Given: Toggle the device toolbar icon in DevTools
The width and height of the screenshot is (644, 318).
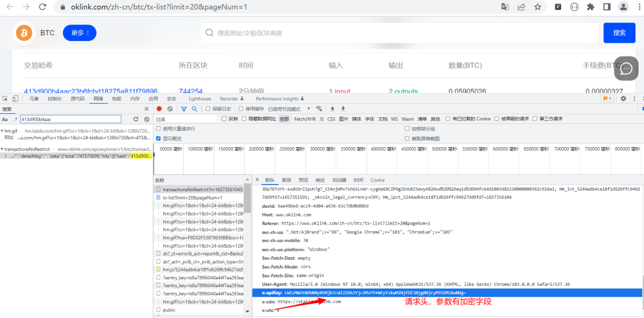Looking at the screenshot, I should point(15,98).
